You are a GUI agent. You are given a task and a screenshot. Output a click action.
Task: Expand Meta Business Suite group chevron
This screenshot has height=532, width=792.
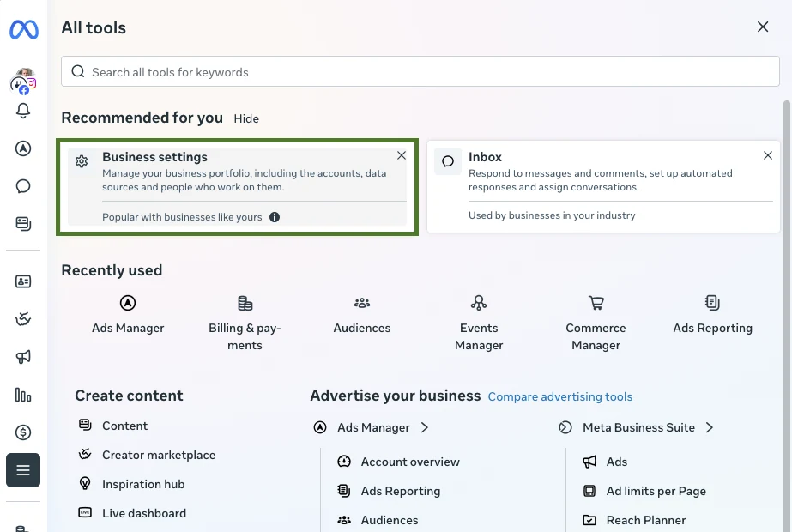click(x=710, y=427)
